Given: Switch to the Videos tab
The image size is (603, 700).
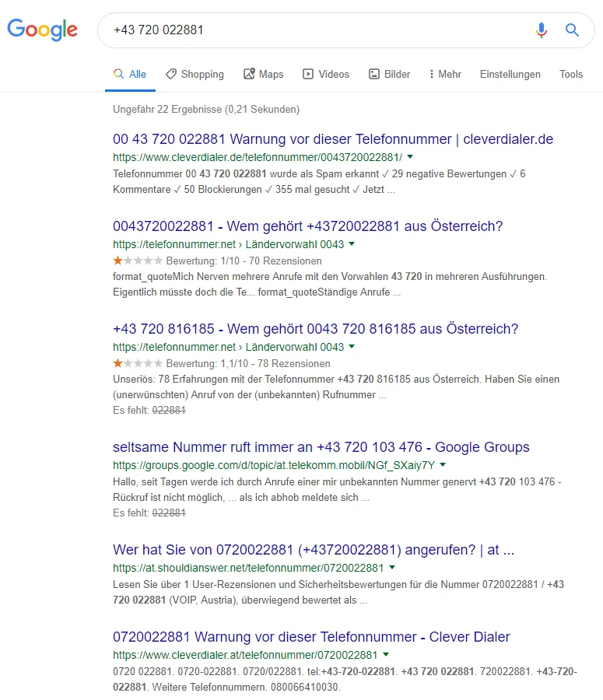Looking at the screenshot, I should [326, 74].
